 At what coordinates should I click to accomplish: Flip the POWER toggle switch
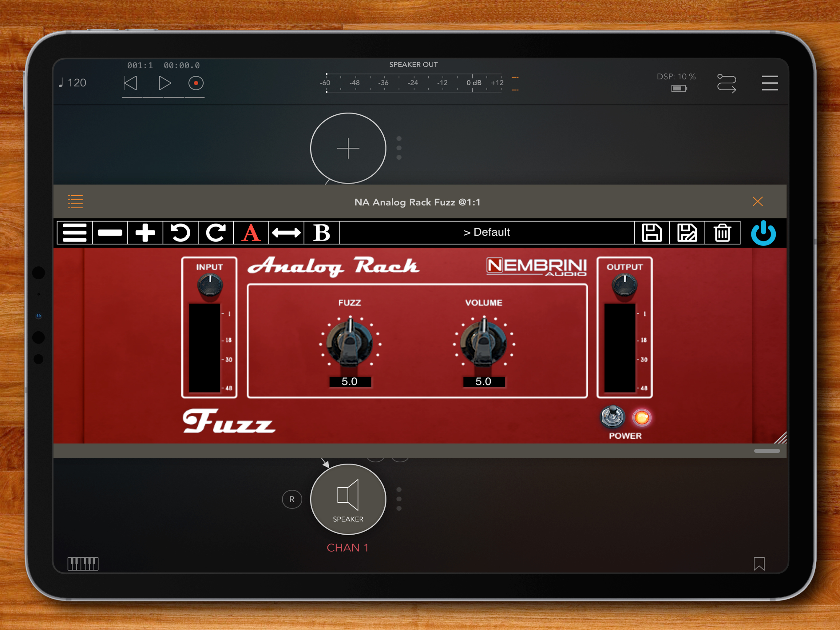click(x=612, y=417)
